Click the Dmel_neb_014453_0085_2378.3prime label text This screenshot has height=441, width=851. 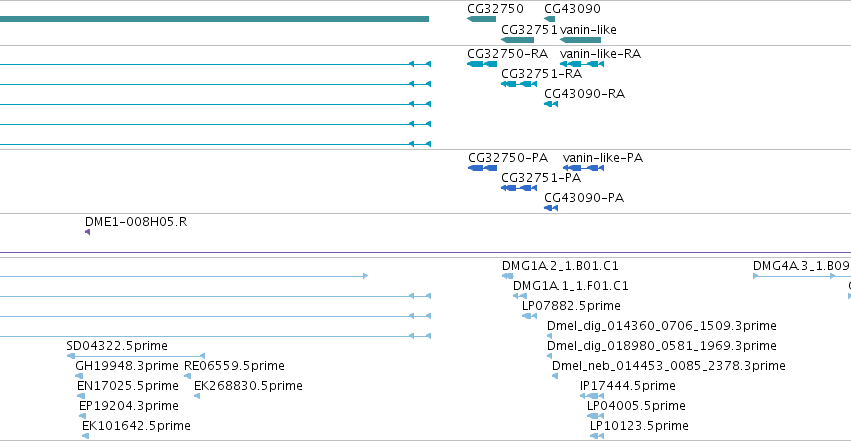pos(669,366)
